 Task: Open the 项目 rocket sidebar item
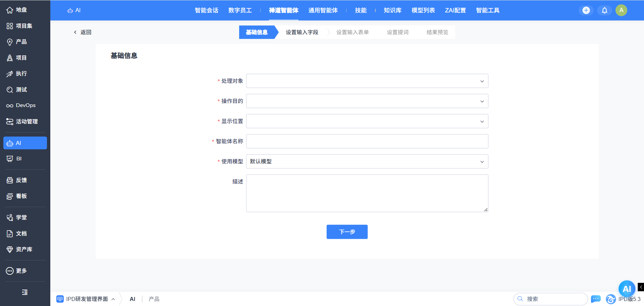25,58
